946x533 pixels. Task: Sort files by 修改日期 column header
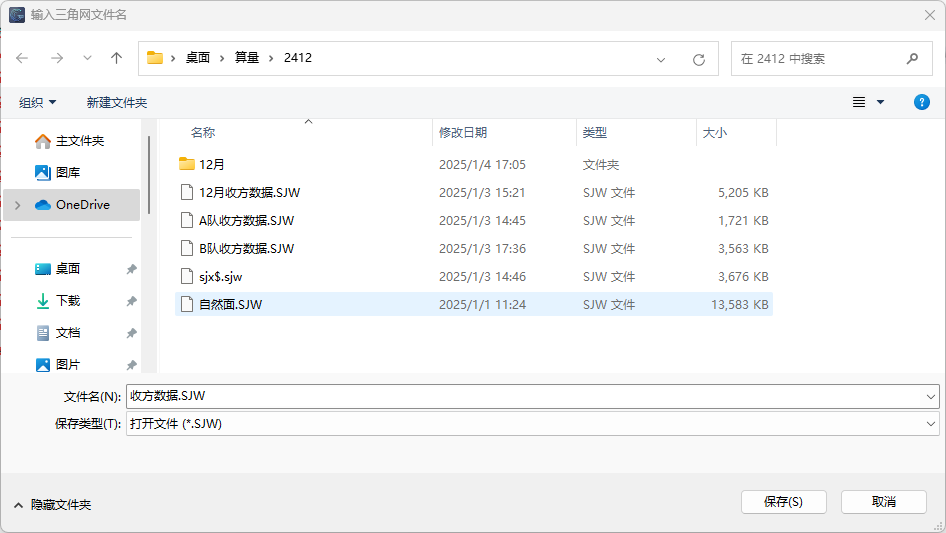[x=463, y=132]
